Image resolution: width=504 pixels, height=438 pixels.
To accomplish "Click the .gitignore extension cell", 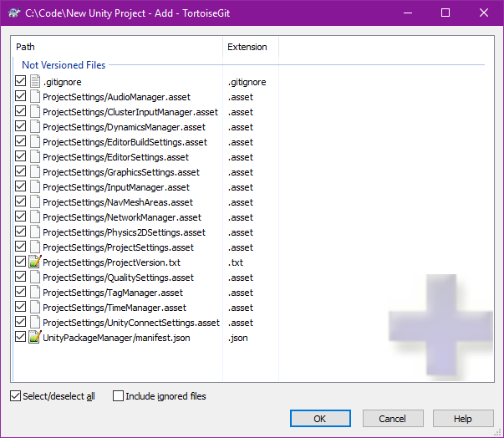I will pyautogui.click(x=247, y=82).
